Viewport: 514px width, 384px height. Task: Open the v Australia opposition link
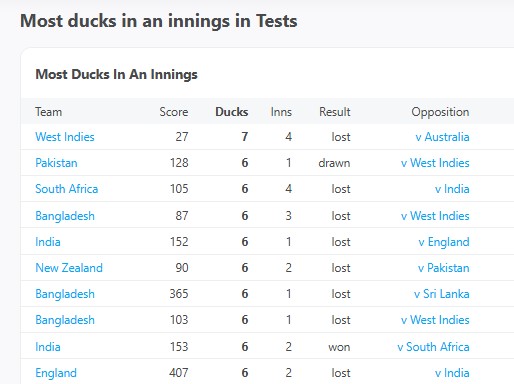tap(442, 137)
